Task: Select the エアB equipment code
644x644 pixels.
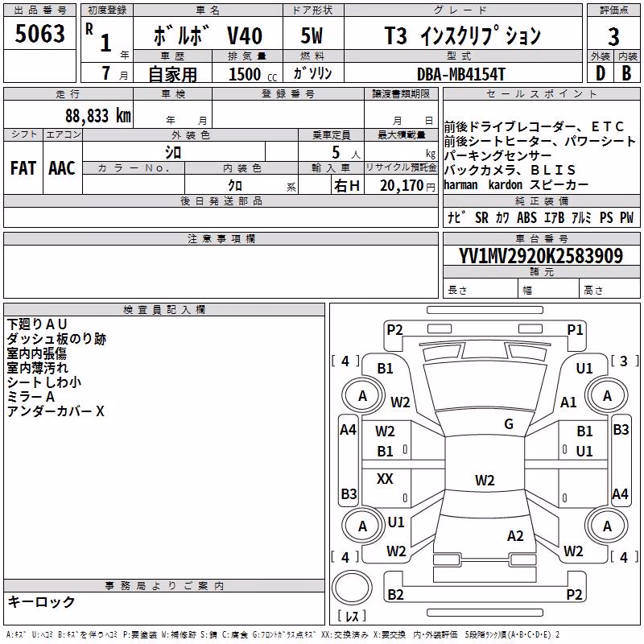Action: click(554, 217)
